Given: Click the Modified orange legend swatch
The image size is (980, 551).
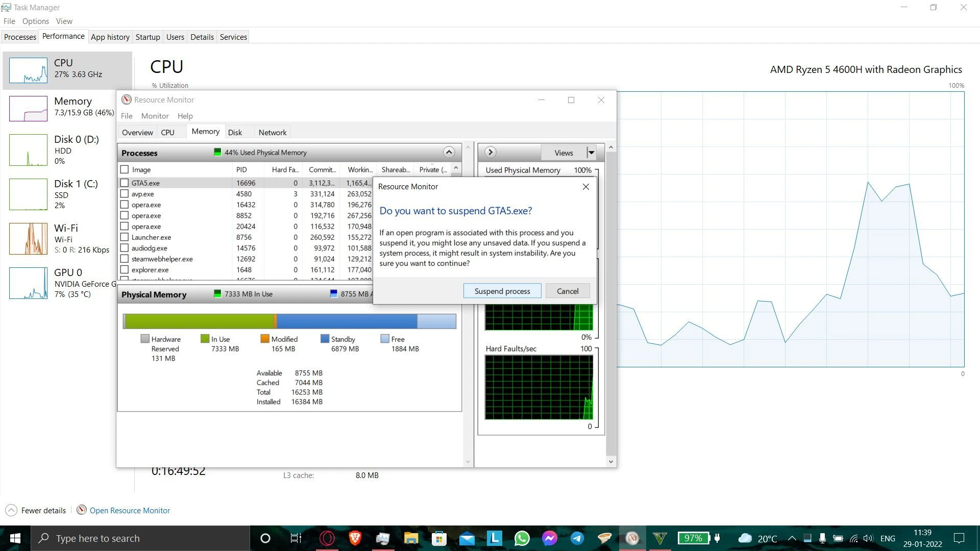Looking at the screenshot, I should click(264, 339).
